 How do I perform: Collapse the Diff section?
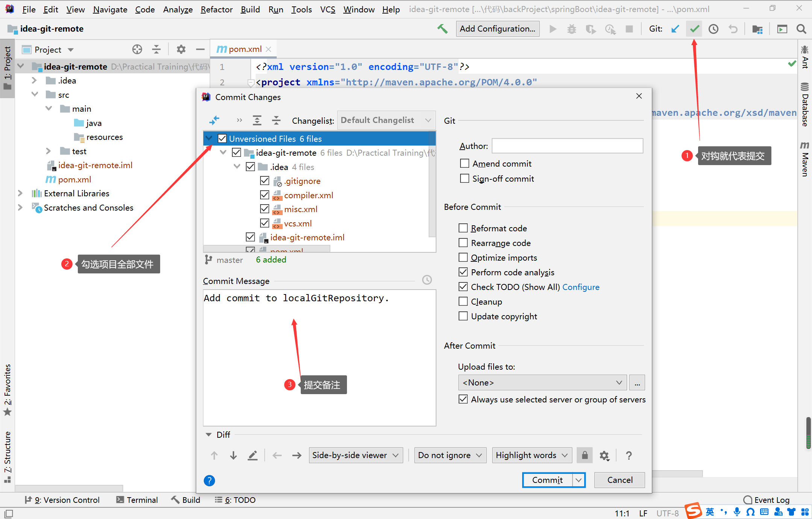[209, 434]
